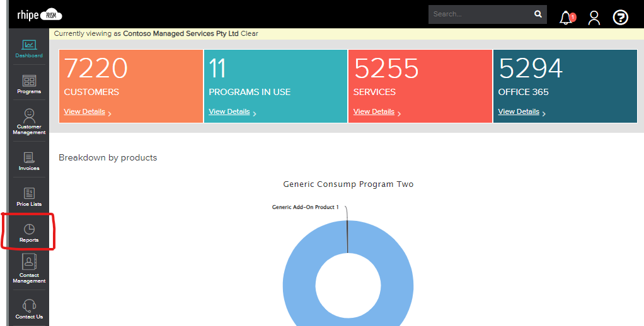Type in the Search input field

[479, 14]
